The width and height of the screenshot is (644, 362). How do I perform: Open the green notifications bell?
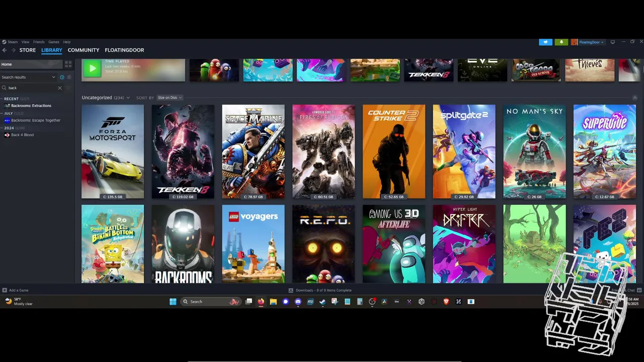tap(561, 42)
